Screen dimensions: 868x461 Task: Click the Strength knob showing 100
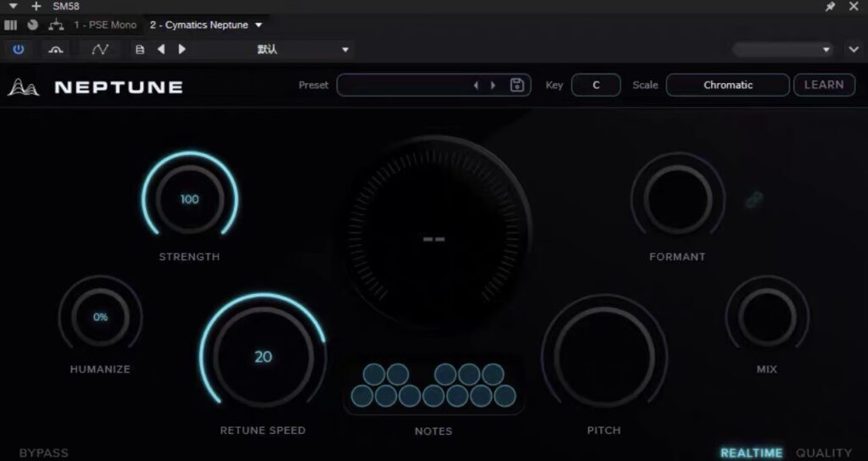pos(190,199)
